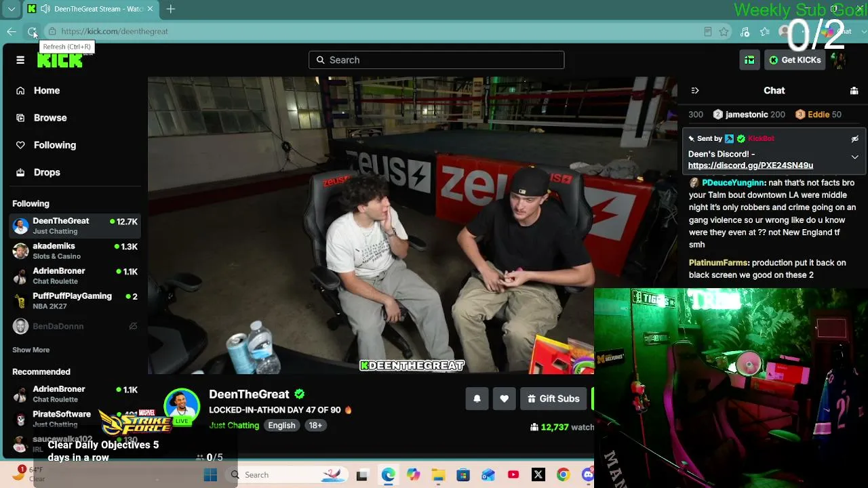The width and height of the screenshot is (868, 488).
Task: Open Drops in the sidebar
Action: point(47,172)
